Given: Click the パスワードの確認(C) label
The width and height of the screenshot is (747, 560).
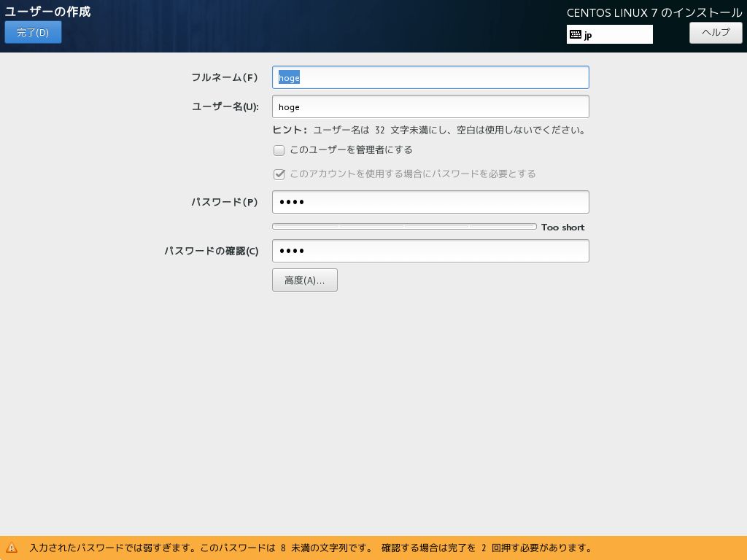Looking at the screenshot, I should (x=212, y=251).
